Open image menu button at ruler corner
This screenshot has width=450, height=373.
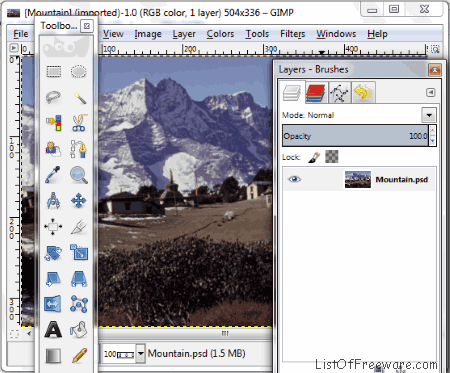[x=13, y=48]
